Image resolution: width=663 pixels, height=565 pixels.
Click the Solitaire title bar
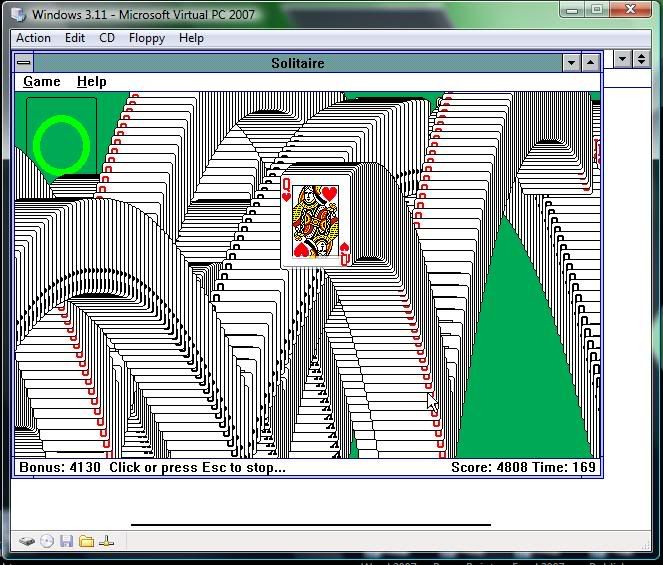click(298, 63)
